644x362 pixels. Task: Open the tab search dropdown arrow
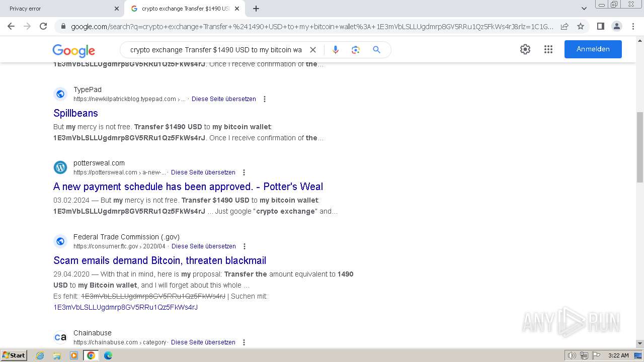pos(584,9)
